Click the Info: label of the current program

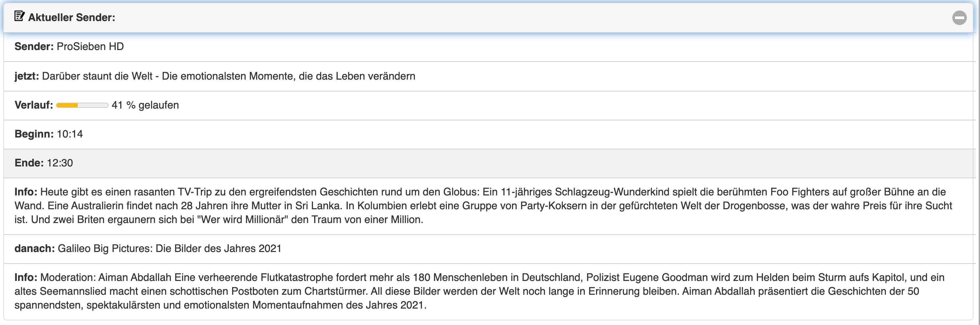[x=26, y=191]
